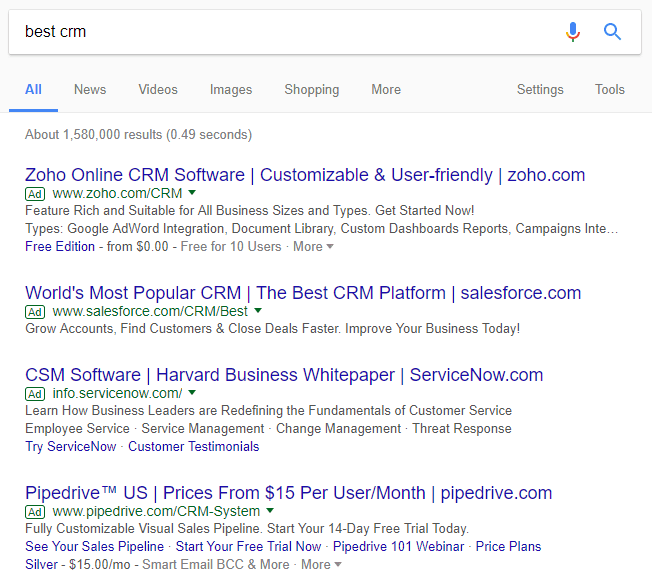Open the World's Most Popular CRM salesforce link
Image resolution: width=652 pixels, height=582 pixels.
pyautogui.click(x=303, y=293)
